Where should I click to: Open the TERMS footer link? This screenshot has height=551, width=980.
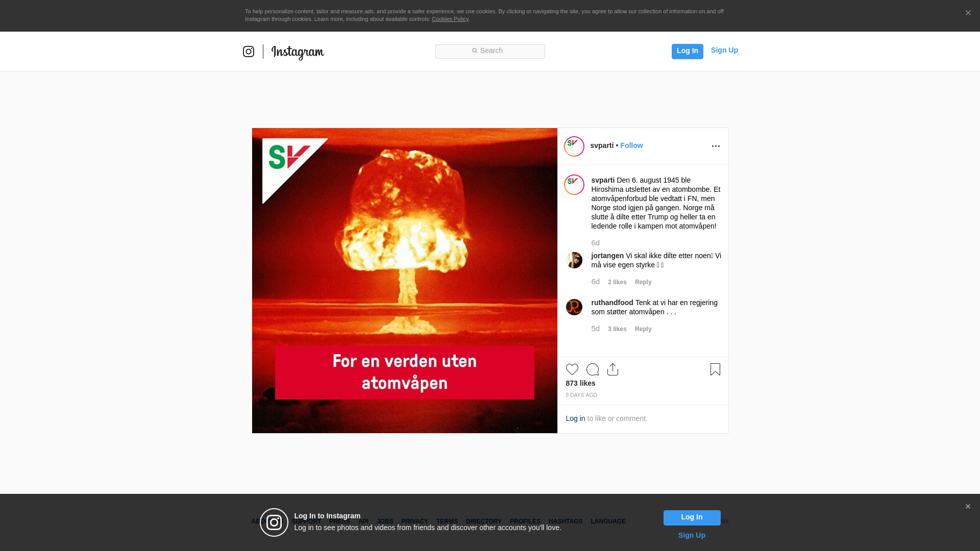pos(447,521)
